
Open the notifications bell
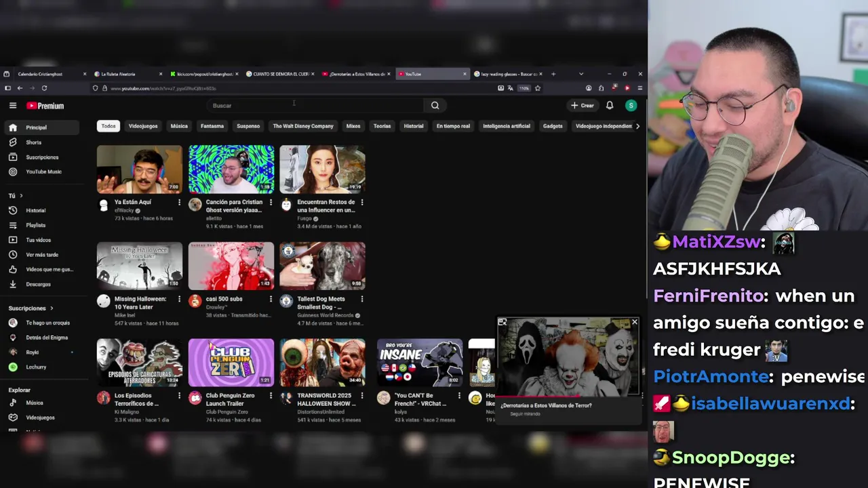[x=610, y=106]
